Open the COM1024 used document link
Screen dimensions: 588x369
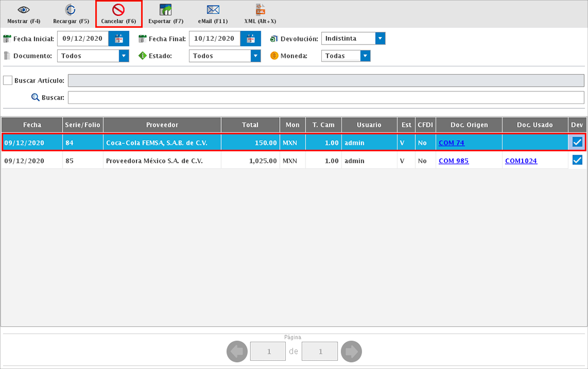520,161
